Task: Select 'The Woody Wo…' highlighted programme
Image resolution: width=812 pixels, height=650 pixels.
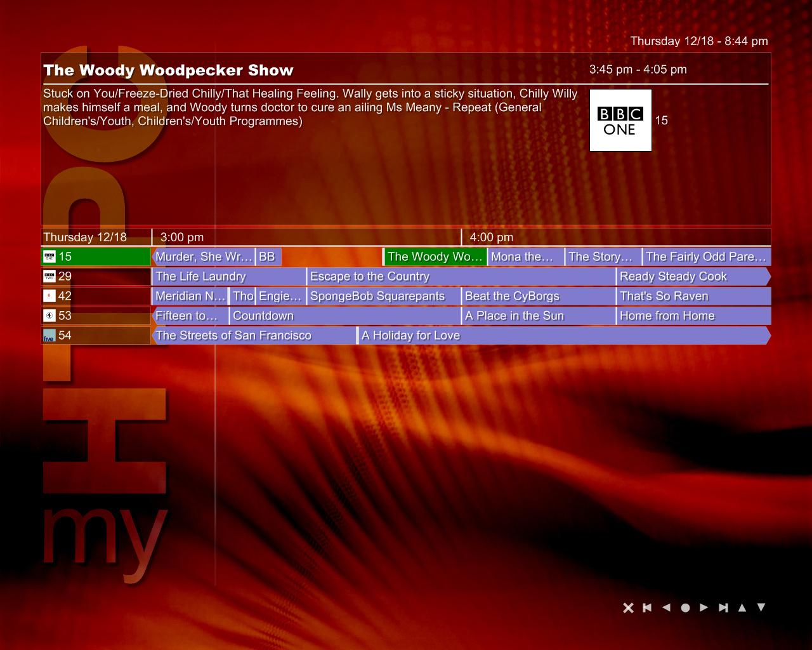Action: [435, 257]
